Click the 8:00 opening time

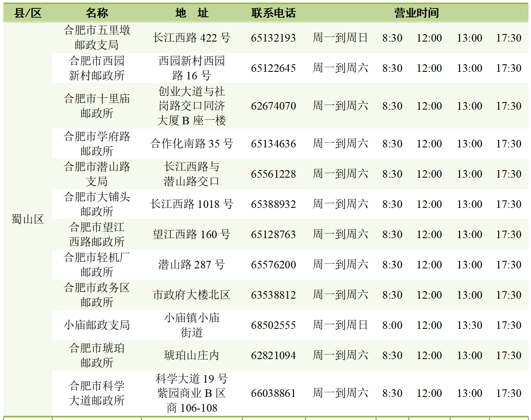(392, 325)
